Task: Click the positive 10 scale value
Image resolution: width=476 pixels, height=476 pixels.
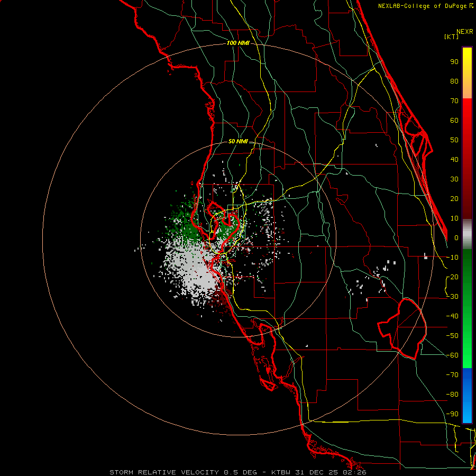Action: click(454, 218)
